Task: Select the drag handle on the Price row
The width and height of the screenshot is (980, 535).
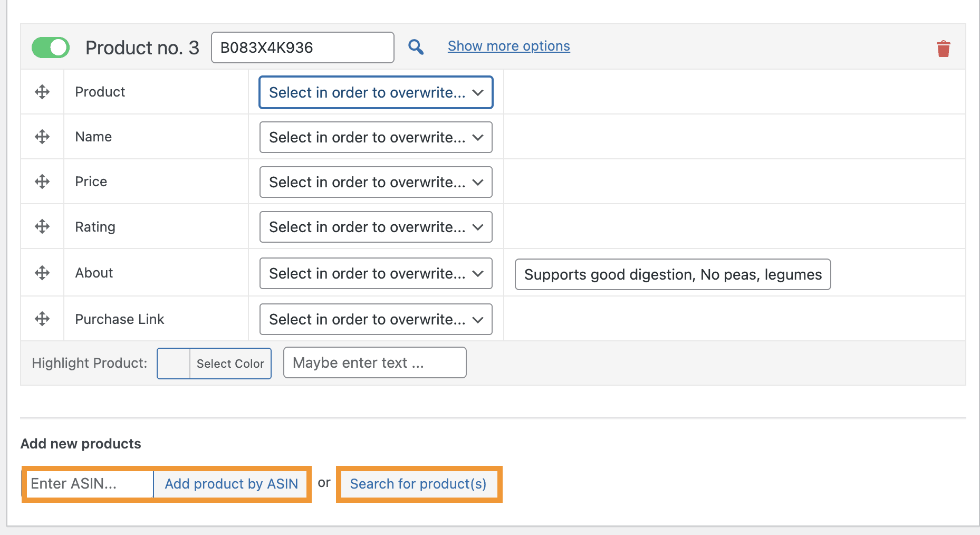Action: coord(42,181)
